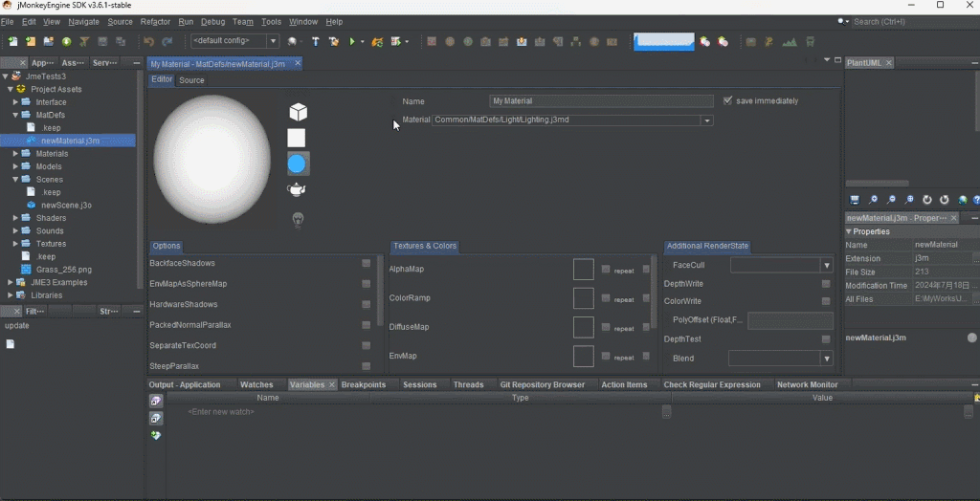Click the green diamond icon in the Variables sidebar

point(156,435)
